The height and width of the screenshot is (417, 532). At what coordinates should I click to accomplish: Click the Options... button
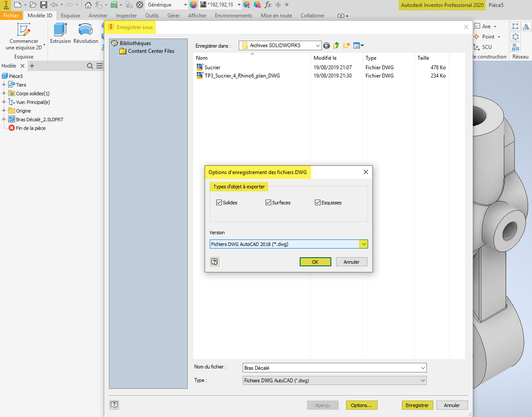(362, 405)
